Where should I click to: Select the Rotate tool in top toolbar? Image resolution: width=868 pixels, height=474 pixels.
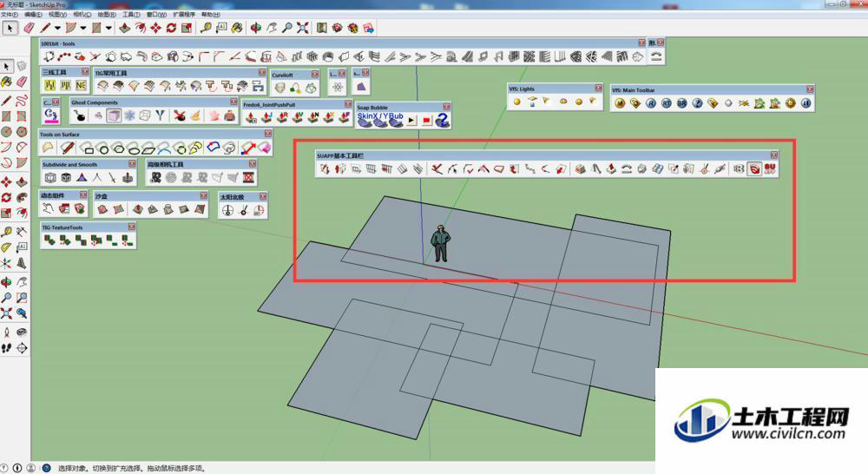[171, 28]
